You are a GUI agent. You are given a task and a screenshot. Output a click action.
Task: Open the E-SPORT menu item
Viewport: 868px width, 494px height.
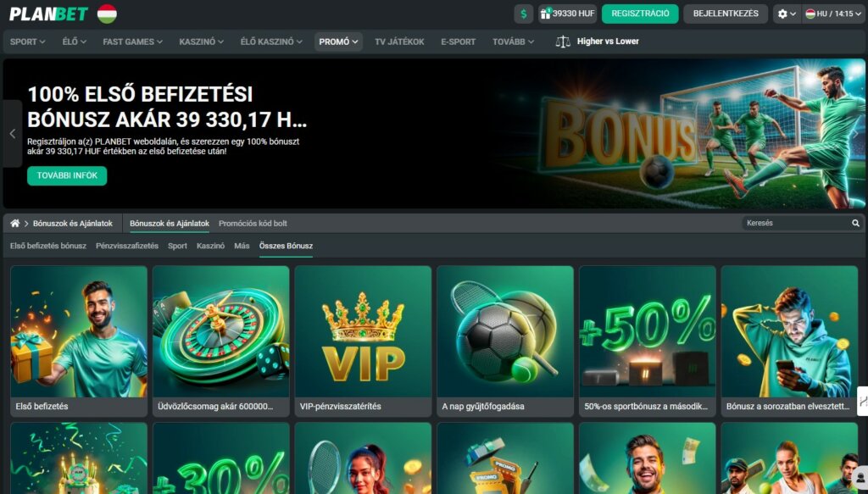click(x=458, y=42)
